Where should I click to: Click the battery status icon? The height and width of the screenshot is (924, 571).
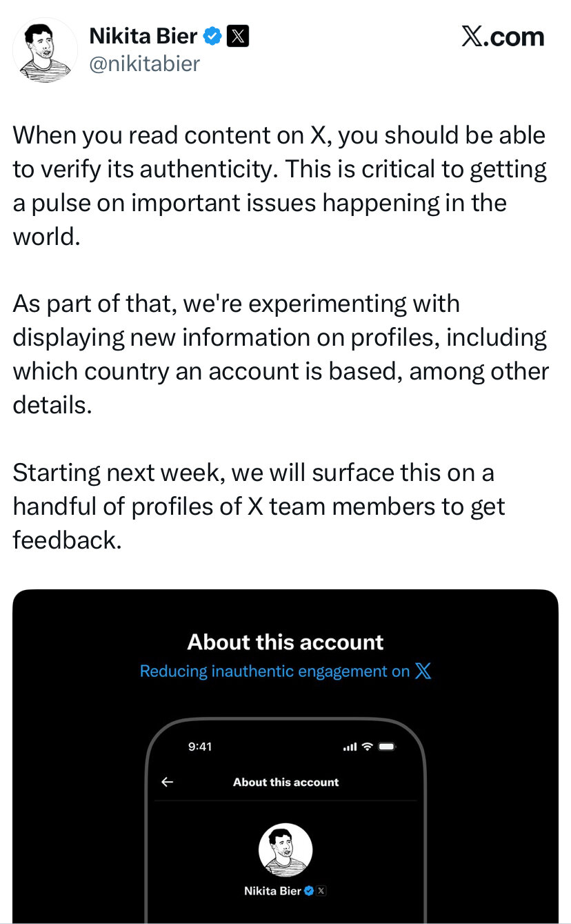[386, 747]
